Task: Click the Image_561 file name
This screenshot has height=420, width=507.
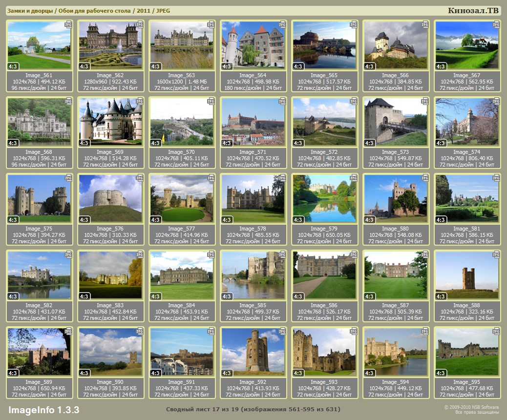Action: pos(39,75)
